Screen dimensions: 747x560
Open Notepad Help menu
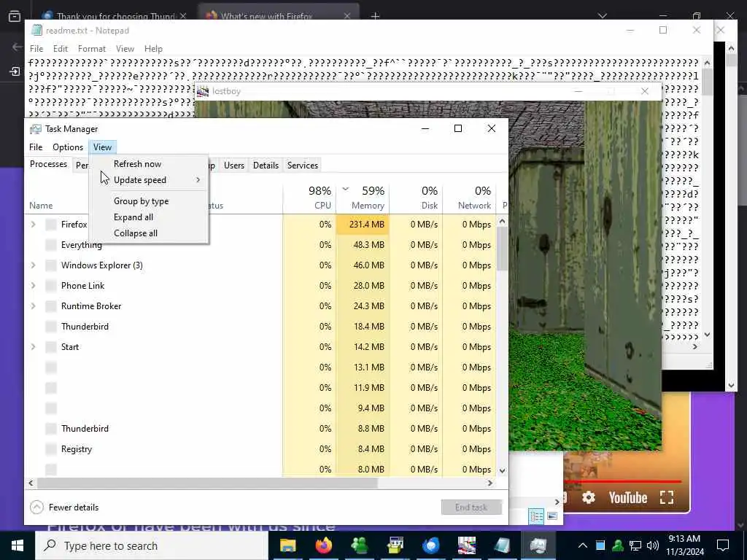point(153,49)
